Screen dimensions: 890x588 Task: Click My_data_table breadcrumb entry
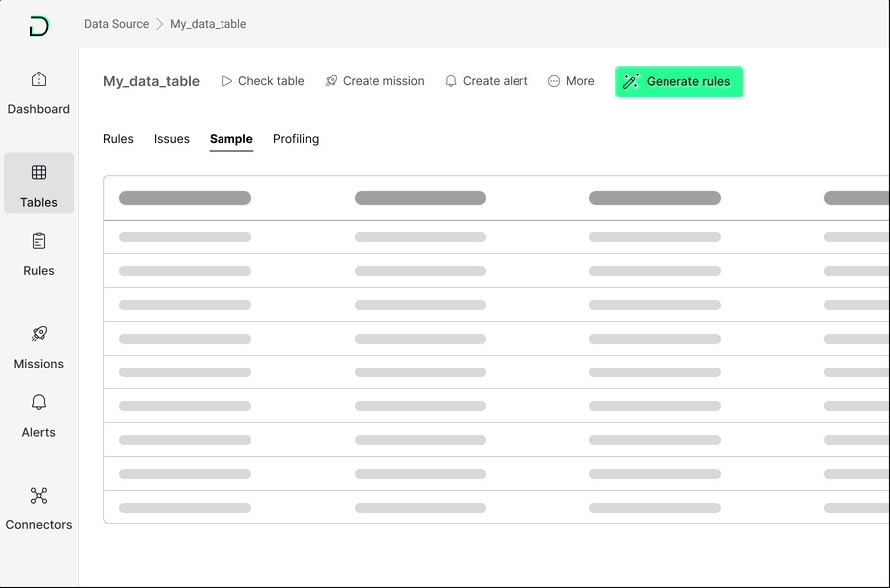(x=209, y=24)
